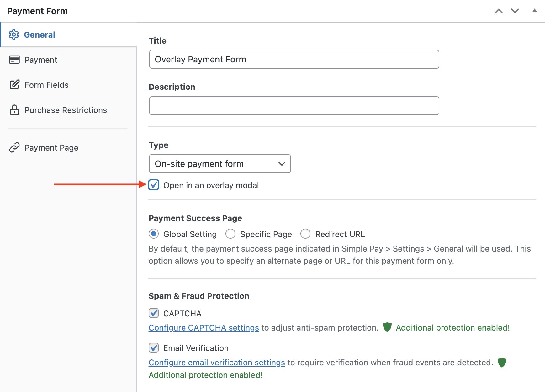Open Configure CAPTCHA settings link
545x392 pixels.
204,328
